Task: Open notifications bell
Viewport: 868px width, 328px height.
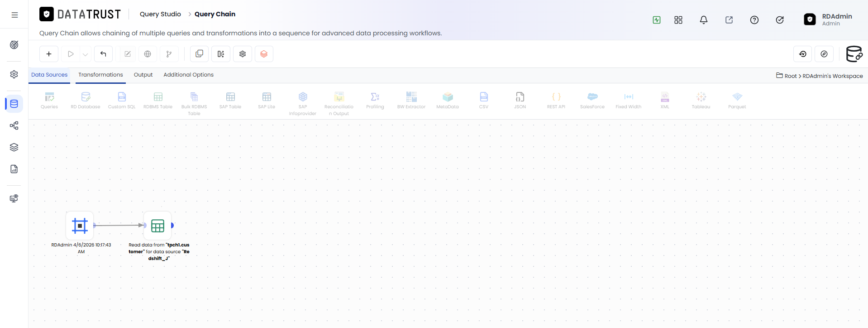Action: [x=704, y=20]
